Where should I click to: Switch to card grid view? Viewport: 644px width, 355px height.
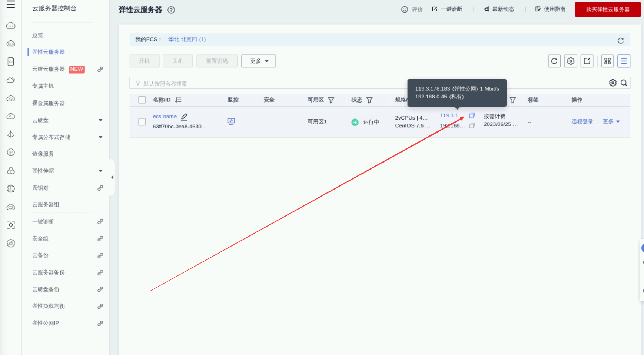pos(607,61)
